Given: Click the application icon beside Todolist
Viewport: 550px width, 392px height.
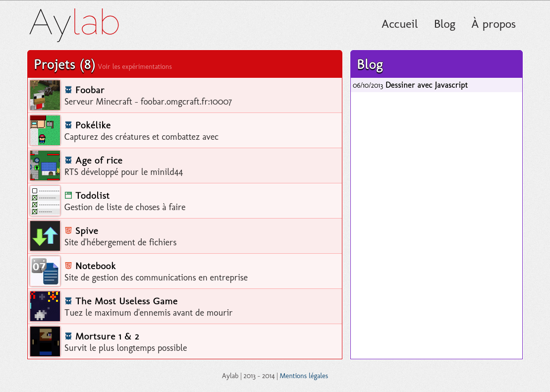Looking at the screenshot, I should click(x=68, y=195).
